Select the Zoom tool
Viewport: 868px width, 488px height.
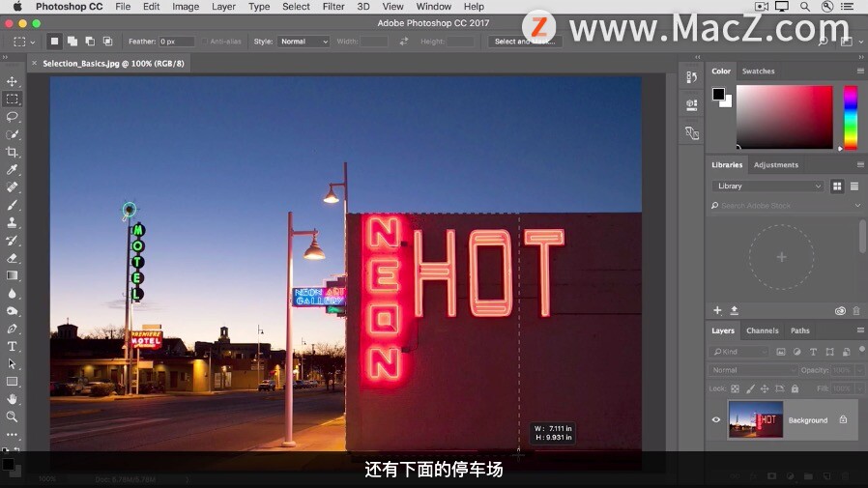click(12, 416)
